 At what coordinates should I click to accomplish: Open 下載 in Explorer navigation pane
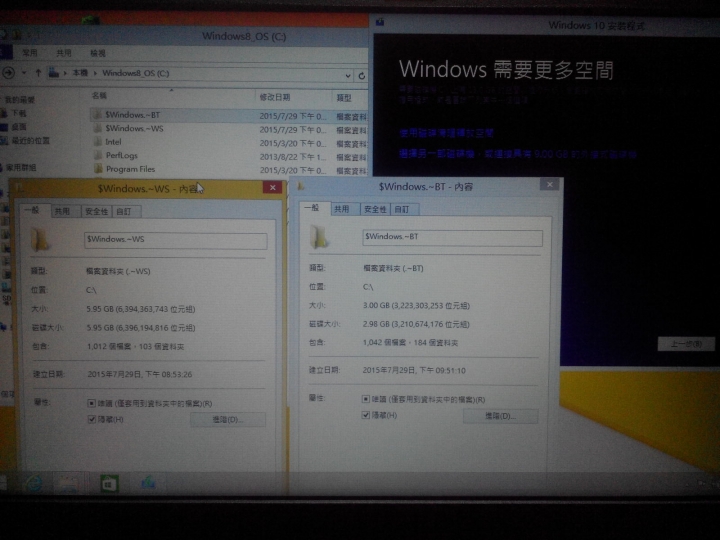pyautogui.click(x=19, y=113)
